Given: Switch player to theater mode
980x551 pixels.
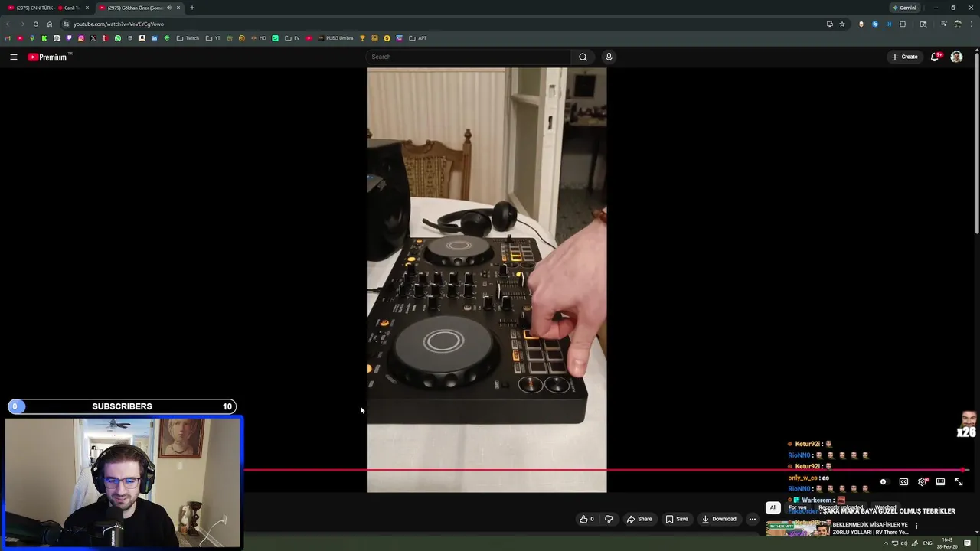Looking at the screenshot, I should 940,481.
